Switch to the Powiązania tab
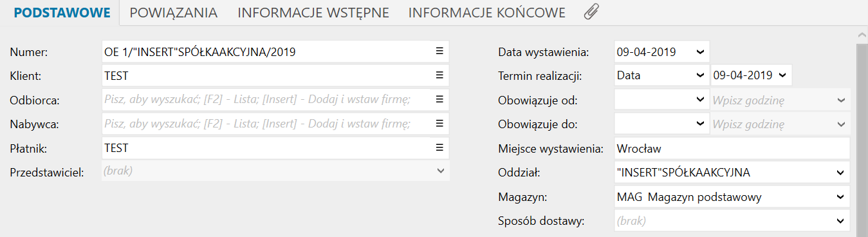 (x=173, y=12)
